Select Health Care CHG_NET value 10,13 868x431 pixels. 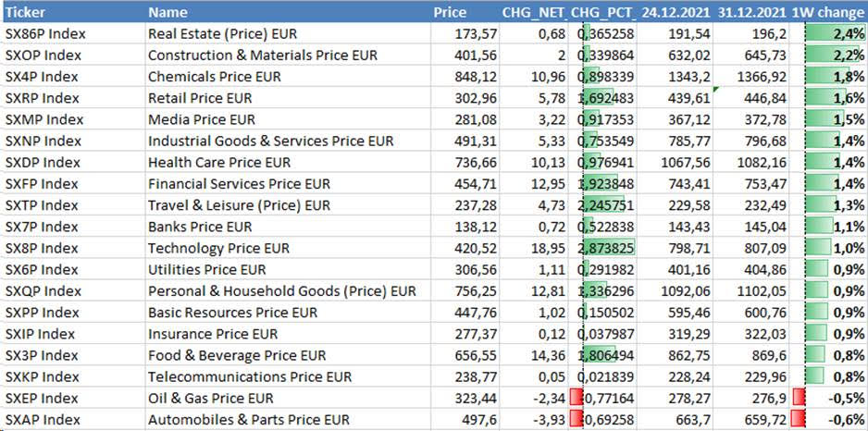545,162
